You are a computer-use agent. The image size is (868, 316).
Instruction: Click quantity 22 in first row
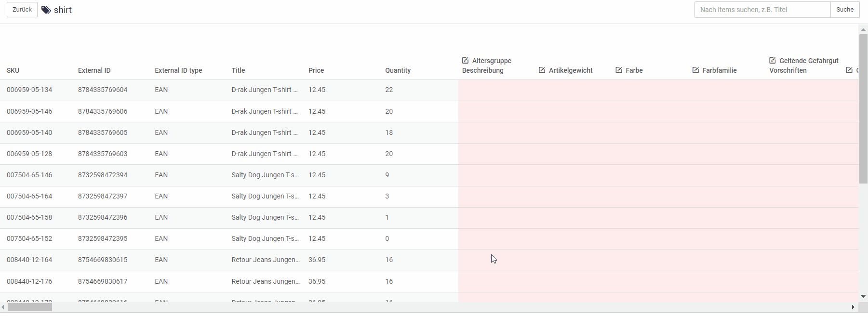389,90
